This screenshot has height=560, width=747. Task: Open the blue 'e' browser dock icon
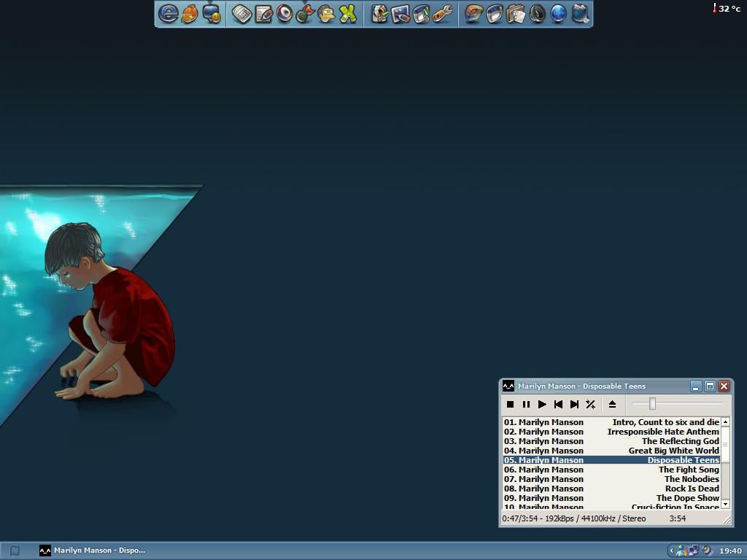coord(169,14)
